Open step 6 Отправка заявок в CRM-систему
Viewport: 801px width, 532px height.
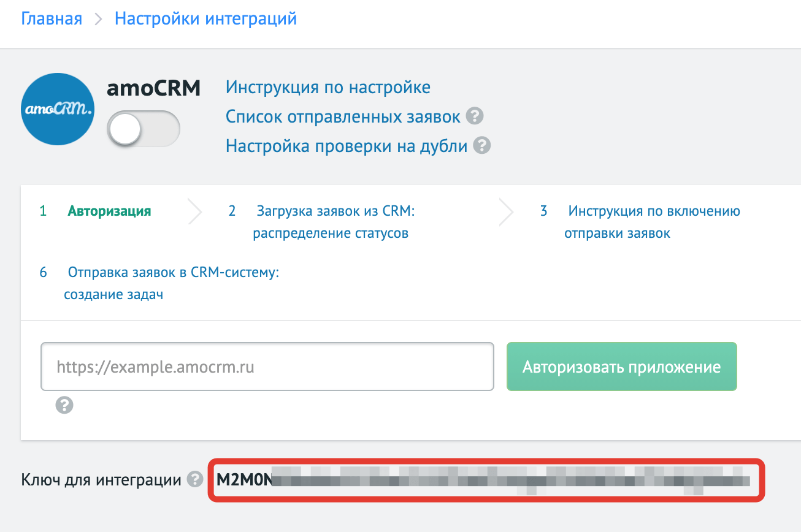(159, 283)
